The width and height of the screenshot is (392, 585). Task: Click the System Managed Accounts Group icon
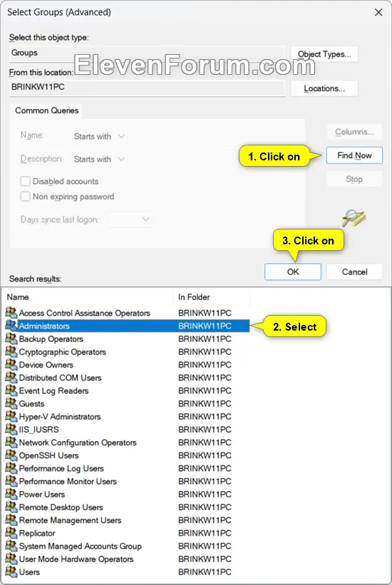(x=11, y=545)
